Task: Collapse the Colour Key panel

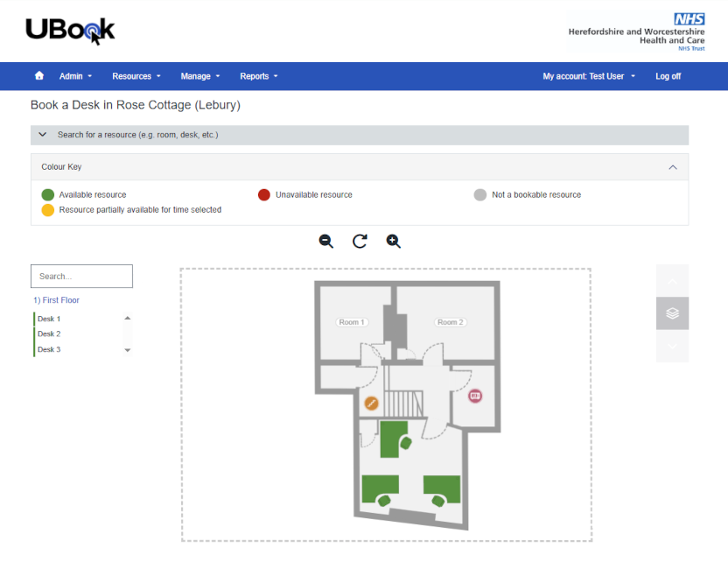Action: coord(672,167)
